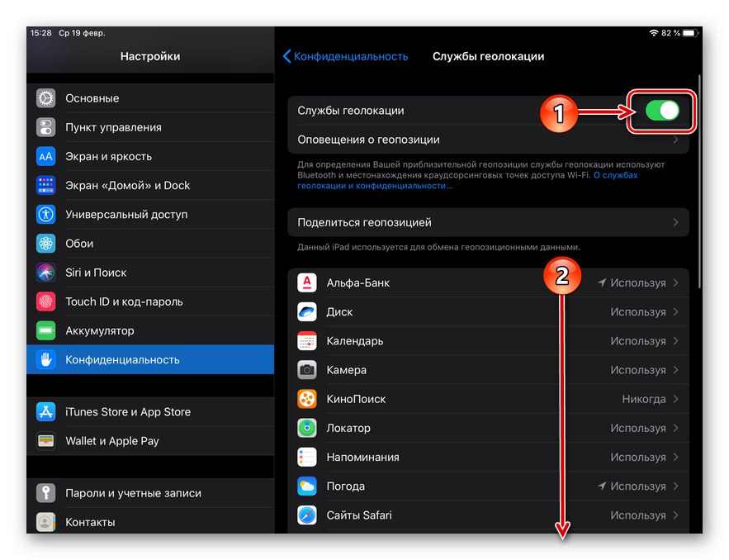Viewport: 729px width, 560px height.
Task: Open Wallet и Apple Pay section
Action: pos(150,441)
